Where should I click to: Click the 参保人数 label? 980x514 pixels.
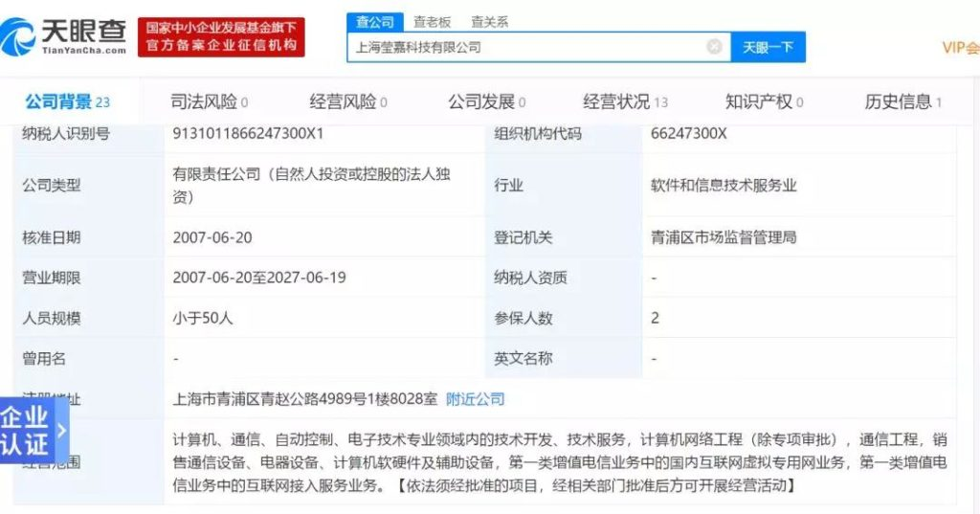[523, 319]
